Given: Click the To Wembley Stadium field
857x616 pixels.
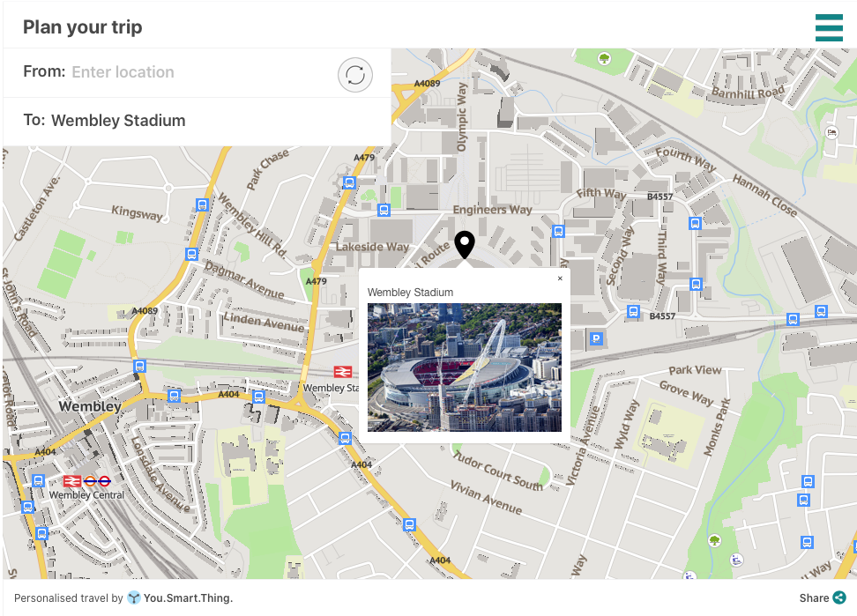Looking at the screenshot, I should 197,122.
